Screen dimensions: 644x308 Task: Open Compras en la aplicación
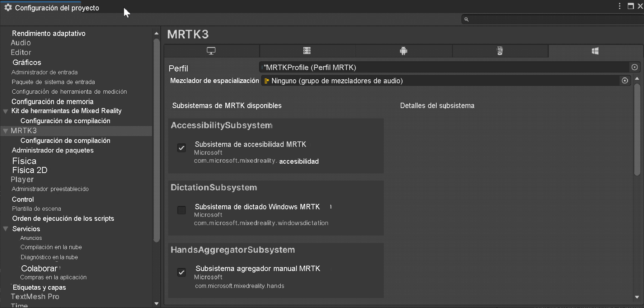tap(53, 277)
